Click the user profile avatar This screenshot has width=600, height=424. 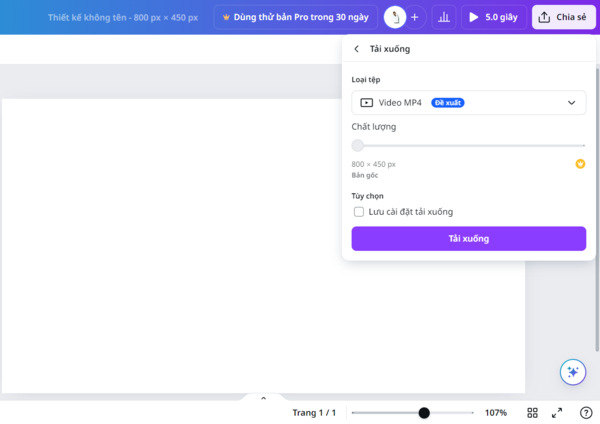click(x=395, y=17)
